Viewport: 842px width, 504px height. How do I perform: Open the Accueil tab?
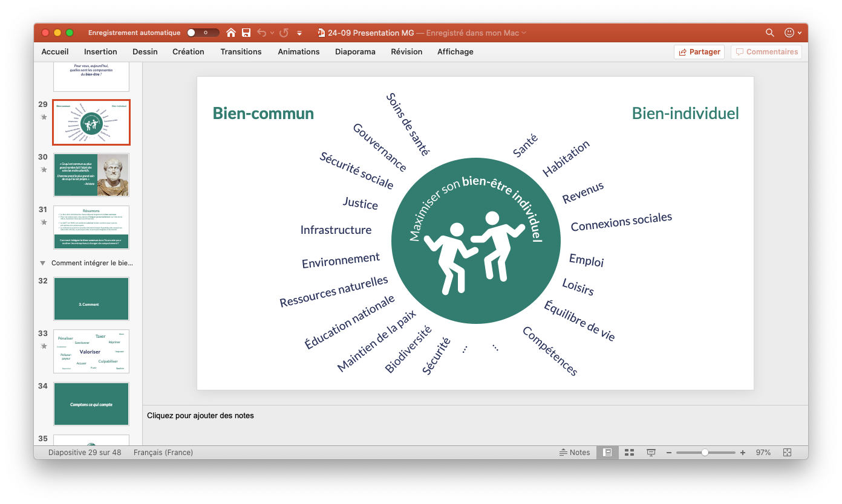[55, 52]
